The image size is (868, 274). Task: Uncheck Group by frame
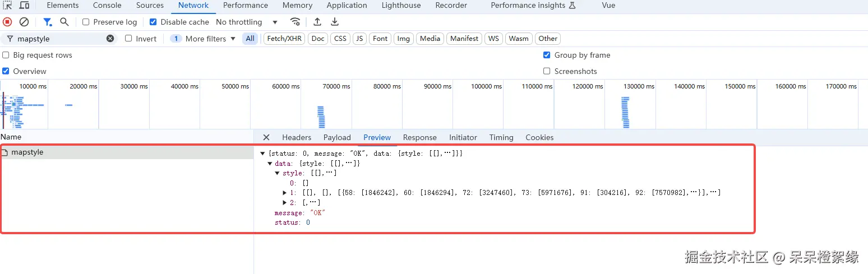pos(547,55)
